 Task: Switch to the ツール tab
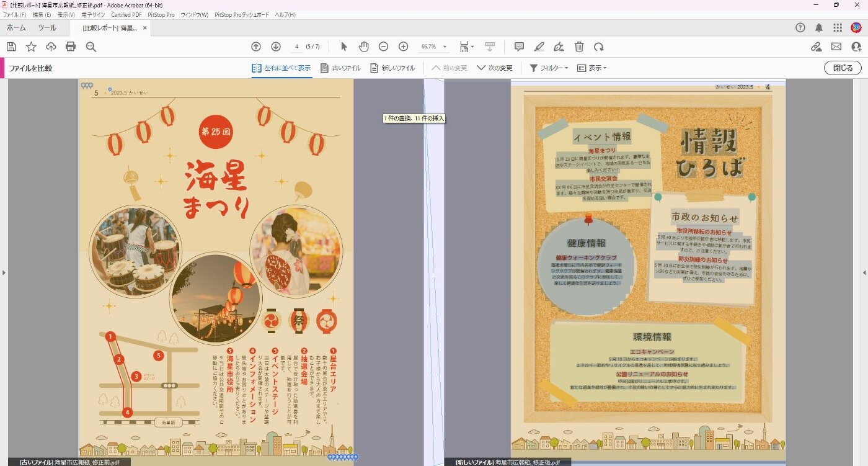tap(47, 28)
